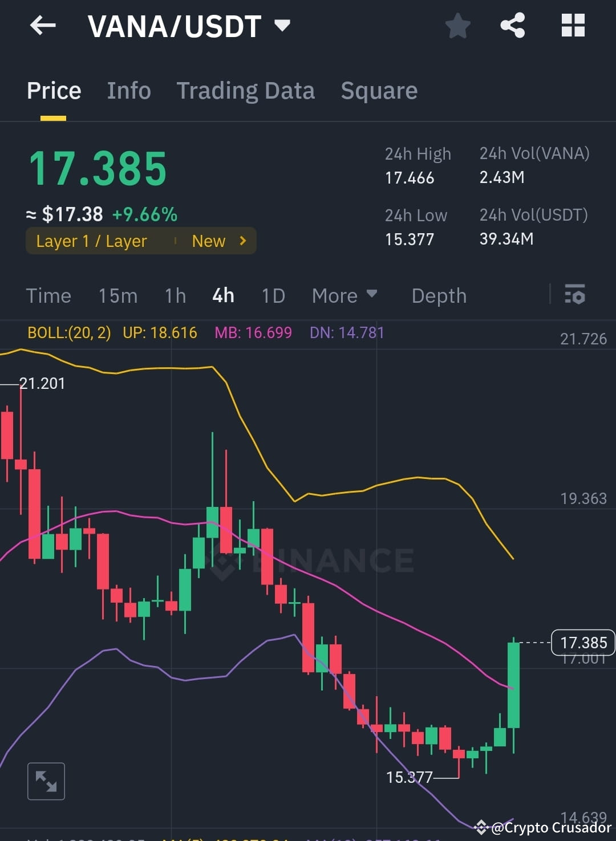
Task: Select the 15m timeframe
Action: [117, 295]
